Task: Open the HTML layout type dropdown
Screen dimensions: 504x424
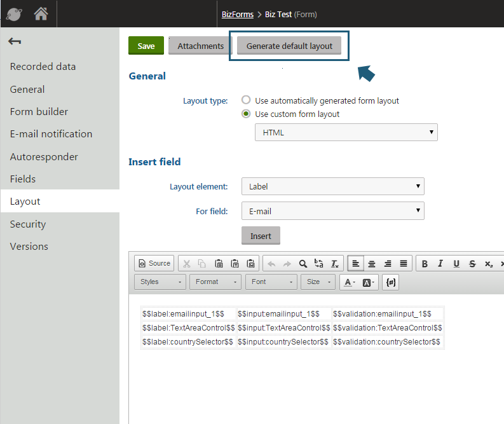Action: tap(346, 132)
